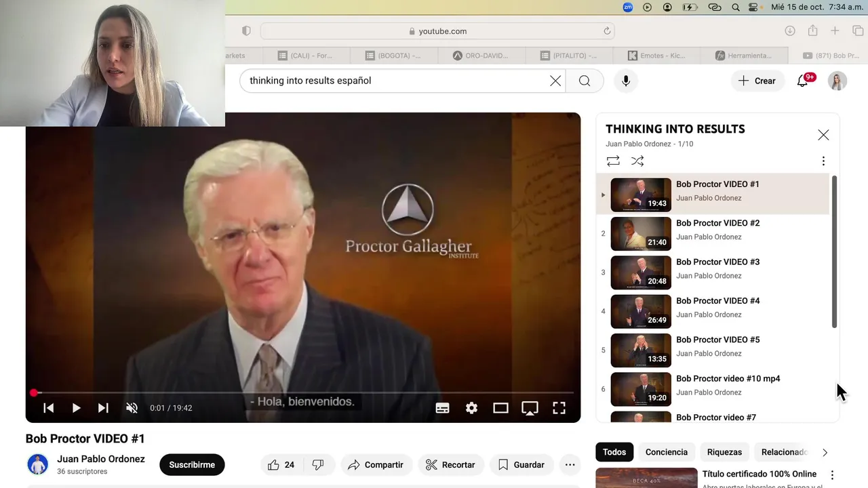The height and width of the screenshot is (488, 868).
Task: Select Bob Proctor VIDEO #1 in playlist
Action: tap(713, 195)
